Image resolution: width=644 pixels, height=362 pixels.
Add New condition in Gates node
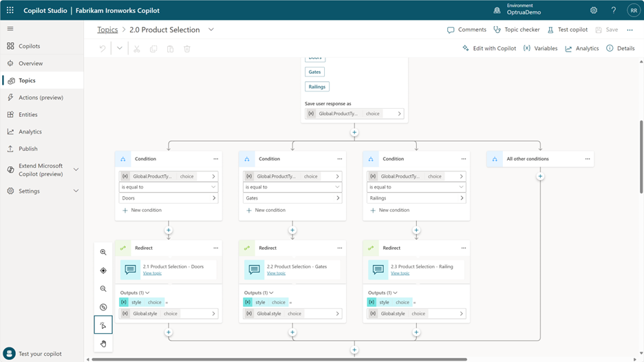(266, 210)
